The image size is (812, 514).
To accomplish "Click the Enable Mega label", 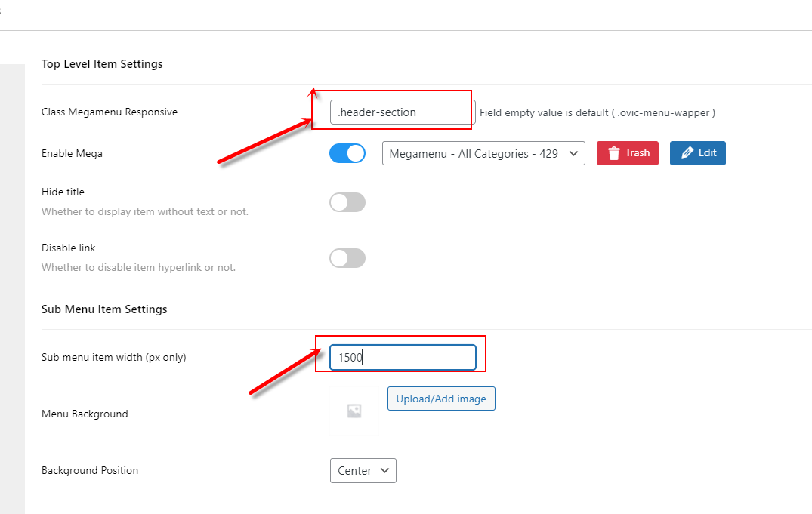I will pos(72,154).
